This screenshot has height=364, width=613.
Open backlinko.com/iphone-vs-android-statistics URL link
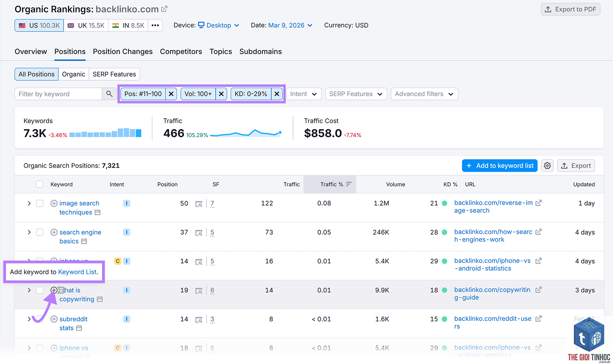(x=492, y=264)
